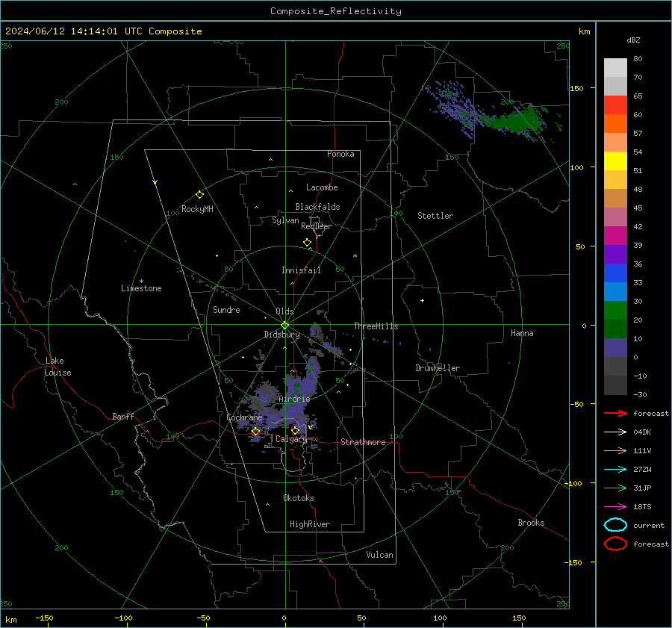Click the ThreeHills city label
The image size is (672, 628).
(x=376, y=326)
